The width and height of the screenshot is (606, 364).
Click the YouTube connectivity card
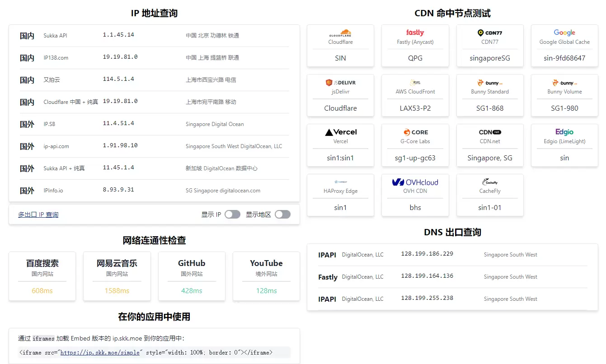(266, 276)
